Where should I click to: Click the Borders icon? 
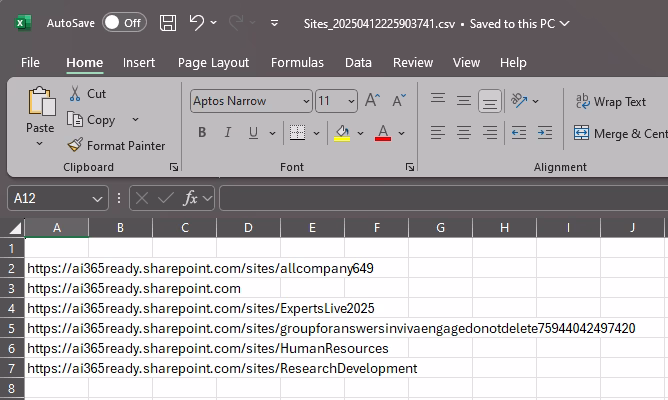pyautogui.click(x=297, y=132)
